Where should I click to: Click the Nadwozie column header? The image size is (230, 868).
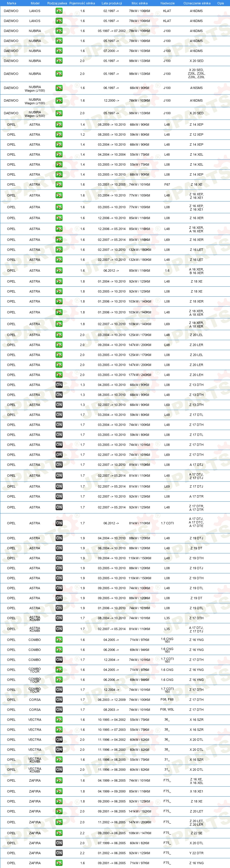click(x=167, y=3)
